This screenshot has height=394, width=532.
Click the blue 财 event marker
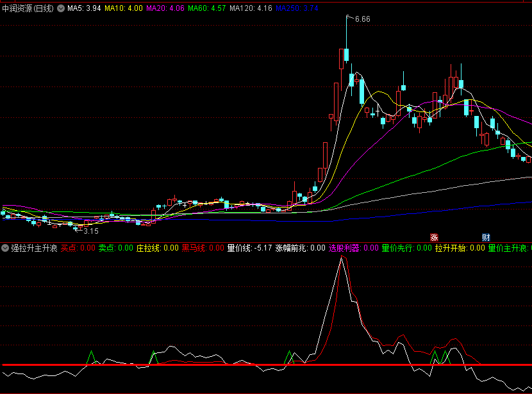[486, 237]
